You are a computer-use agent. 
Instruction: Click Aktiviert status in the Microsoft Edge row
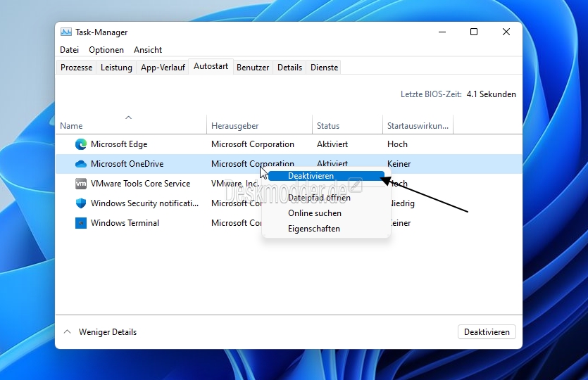pos(332,144)
